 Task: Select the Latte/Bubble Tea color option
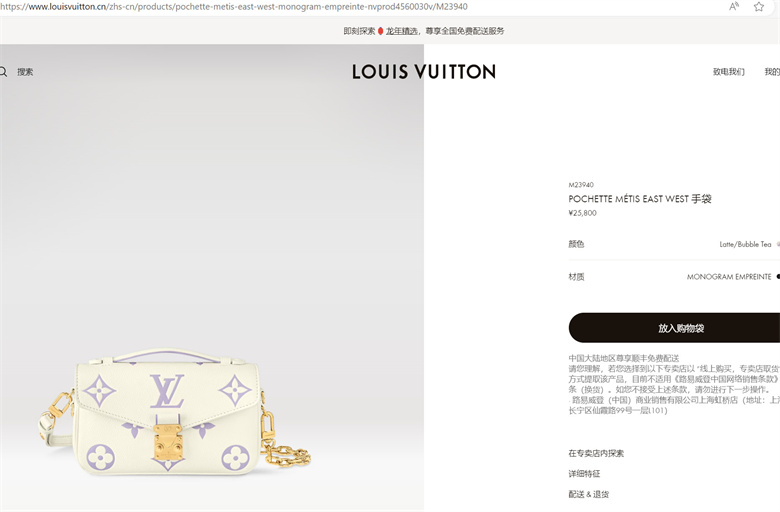pyautogui.click(x=745, y=244)
